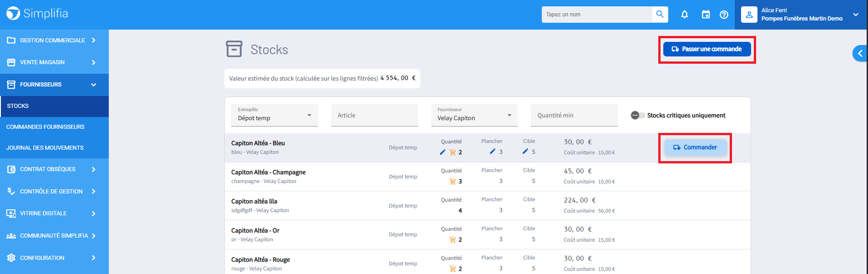Select Capiton Altéa - Bleu row title
868x274 pixels.
click(x=258, y=143)
